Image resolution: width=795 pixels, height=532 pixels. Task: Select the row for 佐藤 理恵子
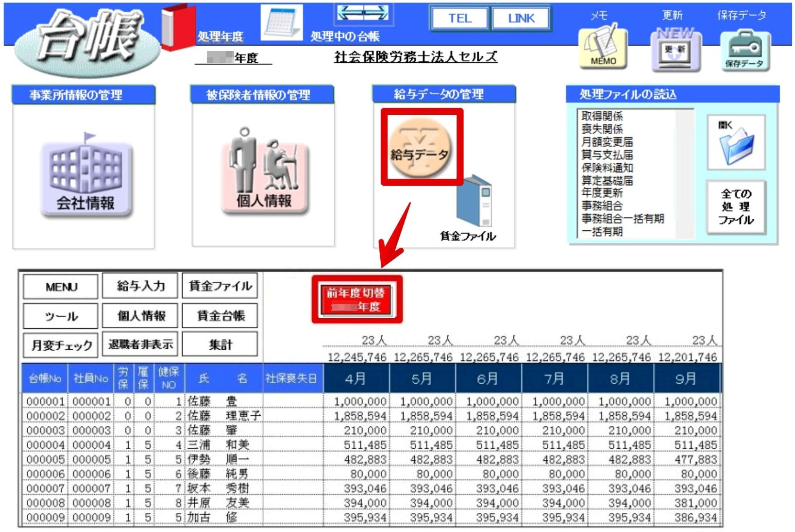click(371, 416)
